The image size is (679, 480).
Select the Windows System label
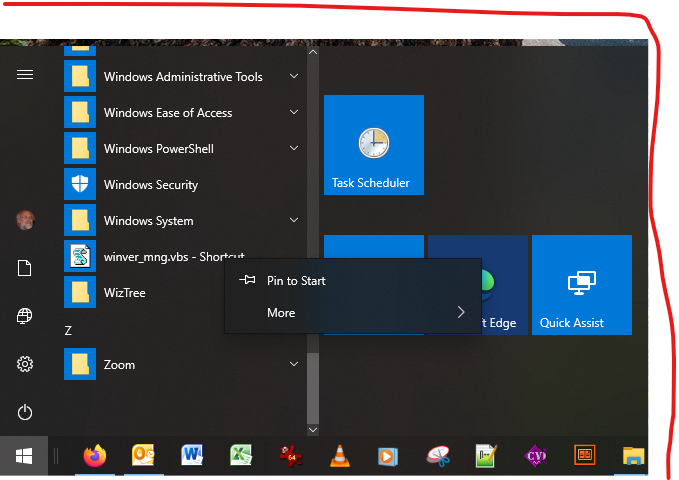(149, 221)
